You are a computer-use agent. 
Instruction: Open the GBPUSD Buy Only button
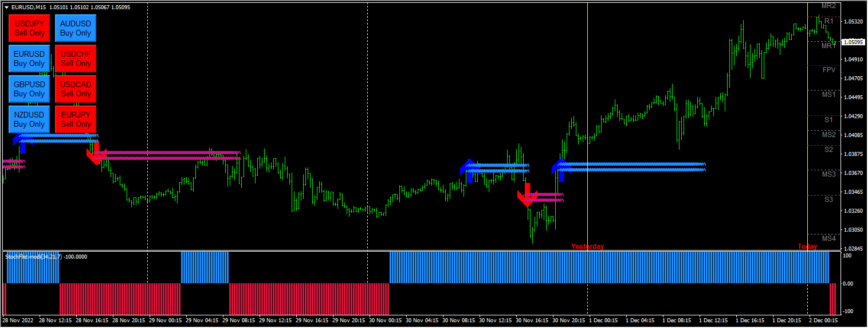coord(29,89)
